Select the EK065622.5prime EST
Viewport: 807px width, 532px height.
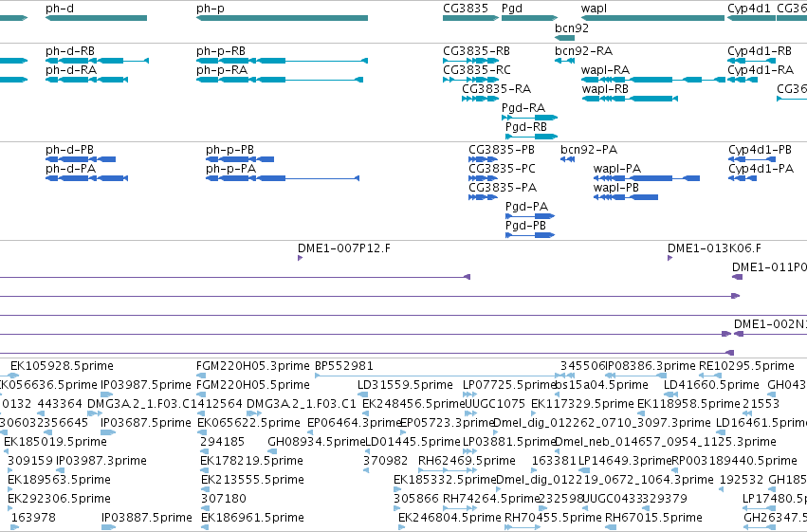[248, 423]
